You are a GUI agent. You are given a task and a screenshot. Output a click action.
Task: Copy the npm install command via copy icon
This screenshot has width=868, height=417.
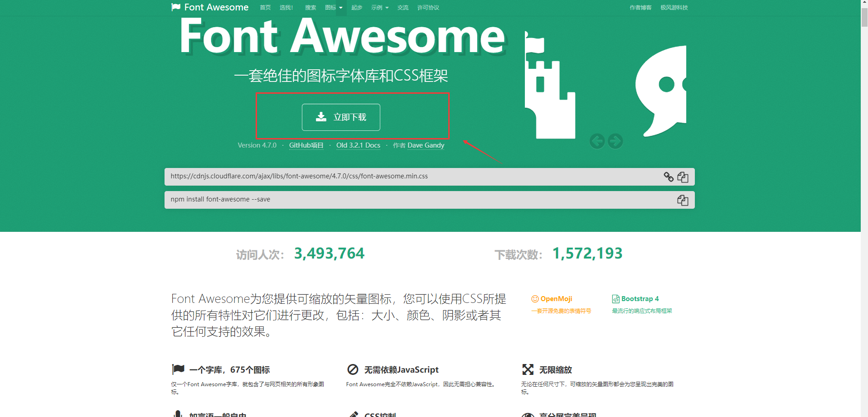coord(683,200)
